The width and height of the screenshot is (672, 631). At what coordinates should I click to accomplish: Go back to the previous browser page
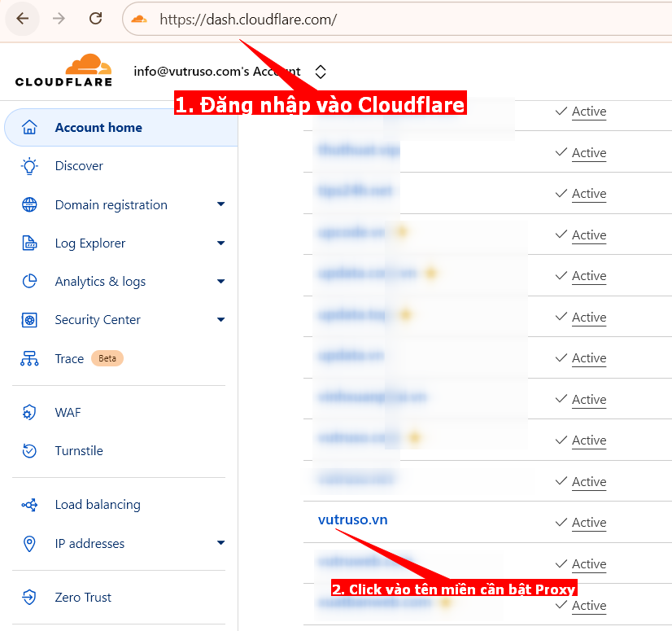22,19
